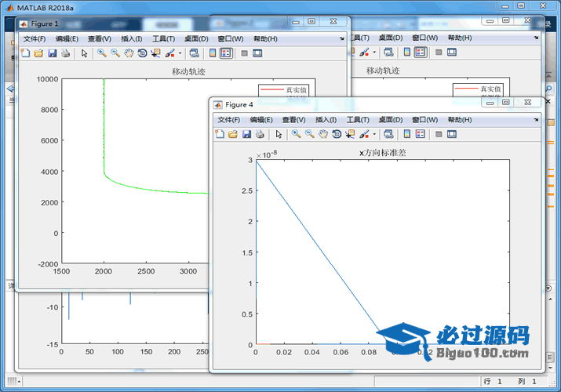561x392 pixels.
Task: Click legend entry 真实值 in Figure 1 plot
Action: pyautogui.click(x=296, y=89)
